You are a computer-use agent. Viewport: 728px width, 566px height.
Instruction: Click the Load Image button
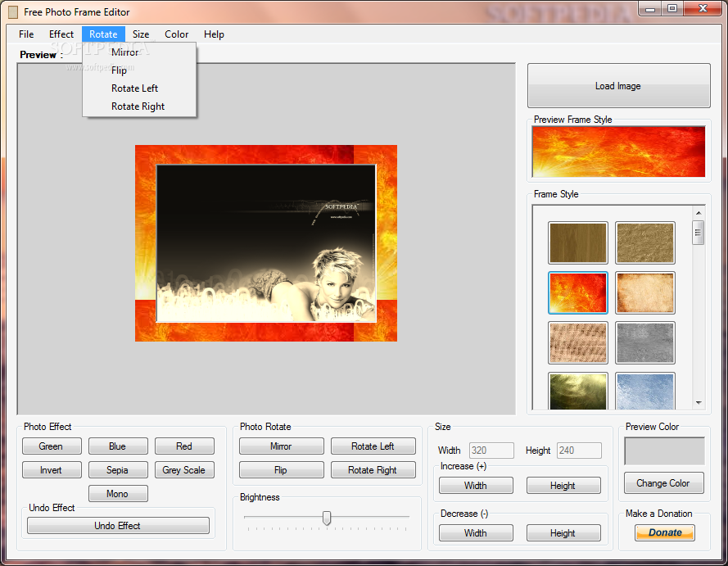coord(618,86)
